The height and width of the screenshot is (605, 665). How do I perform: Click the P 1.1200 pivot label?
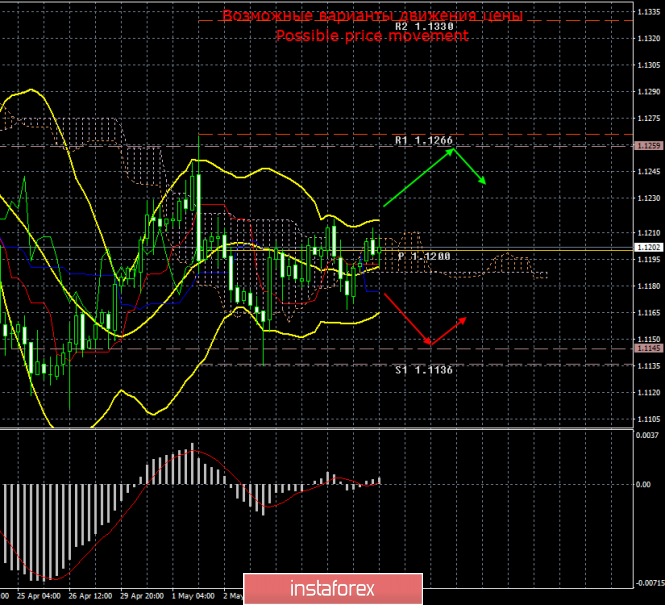pos(423,257)
